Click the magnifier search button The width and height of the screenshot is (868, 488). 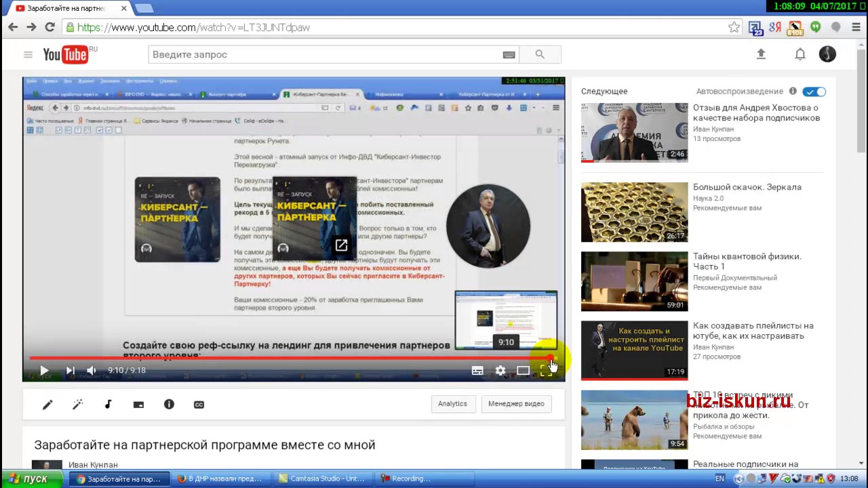(x=540, y=54)
